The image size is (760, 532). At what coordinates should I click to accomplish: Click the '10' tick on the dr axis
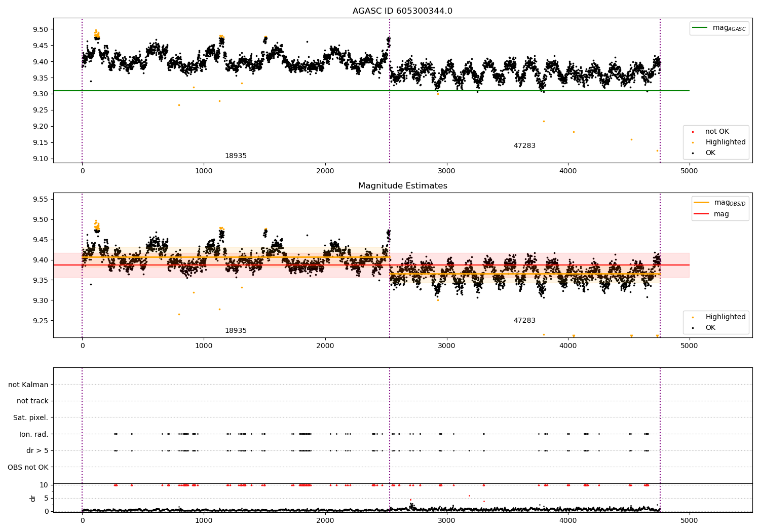coord(44,485)
